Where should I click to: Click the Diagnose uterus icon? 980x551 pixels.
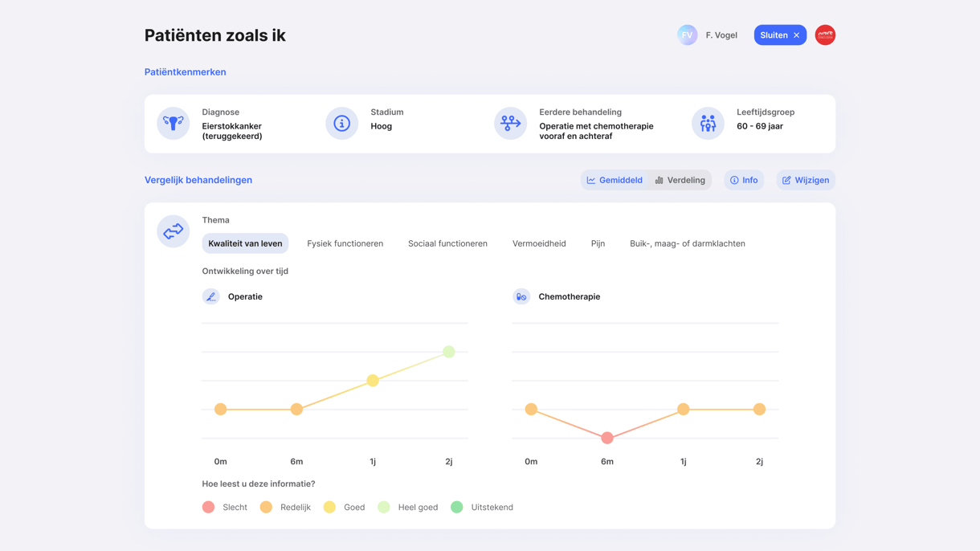pos(173,123)
